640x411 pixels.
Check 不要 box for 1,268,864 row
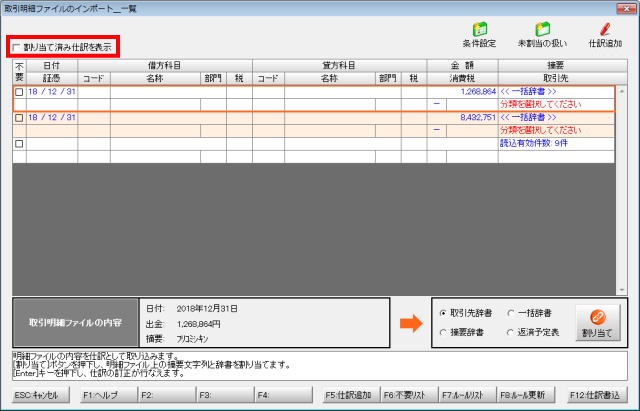pyautogui.click(x=19, y=92)
